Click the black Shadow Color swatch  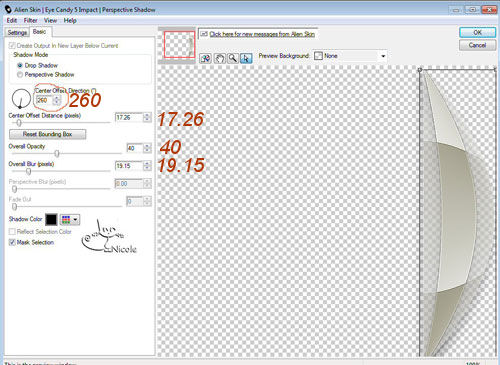coord(51,219)
